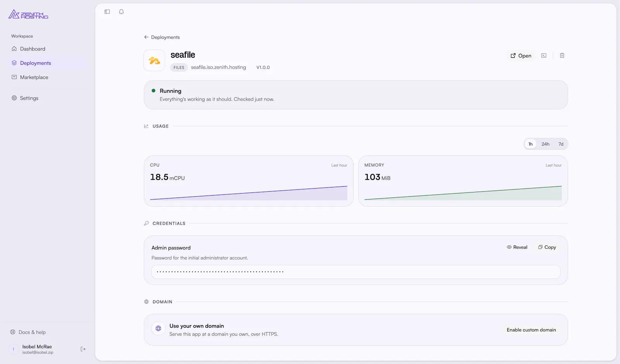The height and width of the screenshot is (364, 620).
Task: Click the Memory usage chart
Action: [x=463, y=193]
